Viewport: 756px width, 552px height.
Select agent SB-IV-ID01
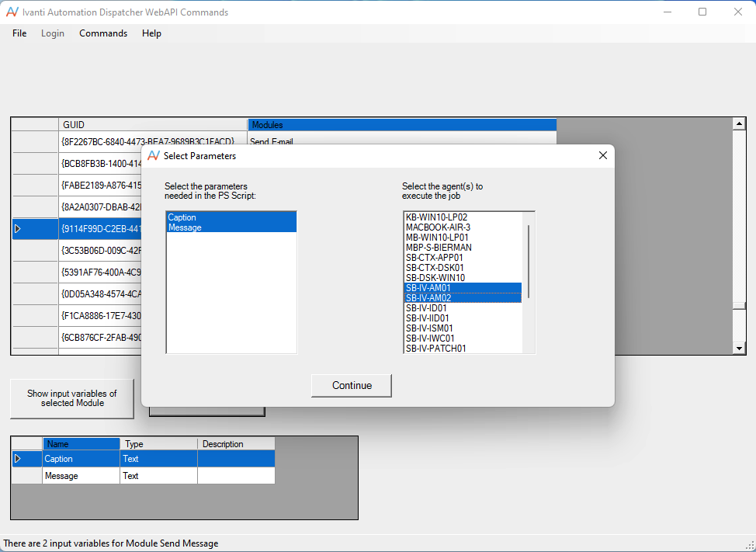pos(463,308)
